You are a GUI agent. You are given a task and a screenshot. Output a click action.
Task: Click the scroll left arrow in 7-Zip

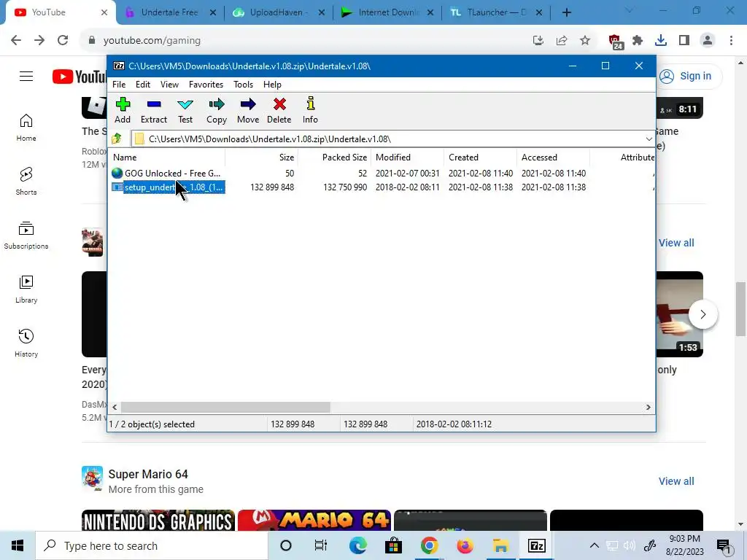(x=115, y=407)
